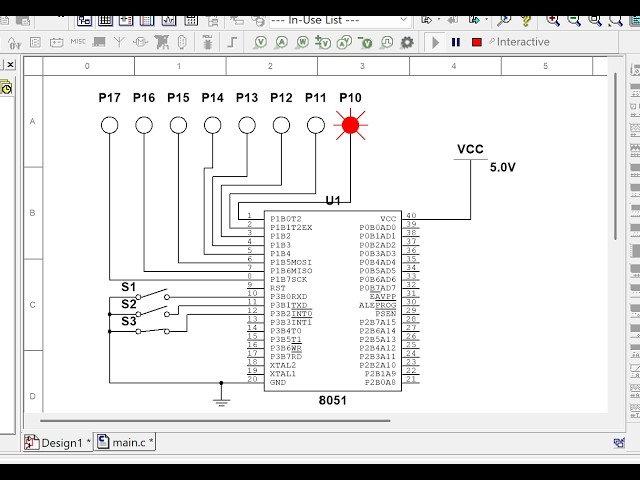Expand the first transfer icon's dropdown arrow
Image resolution: width=640 pixels, height=480 pixels.
click(439, 20)
